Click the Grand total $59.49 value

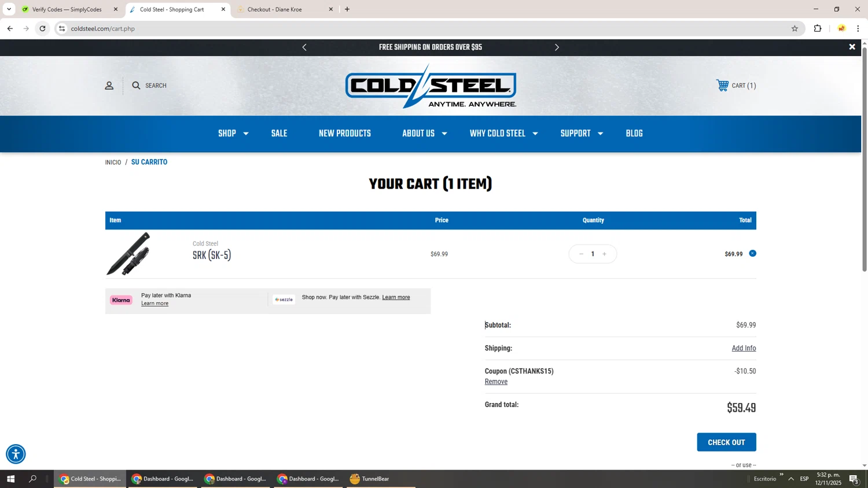pyautogui.click(x=741, y=408)
